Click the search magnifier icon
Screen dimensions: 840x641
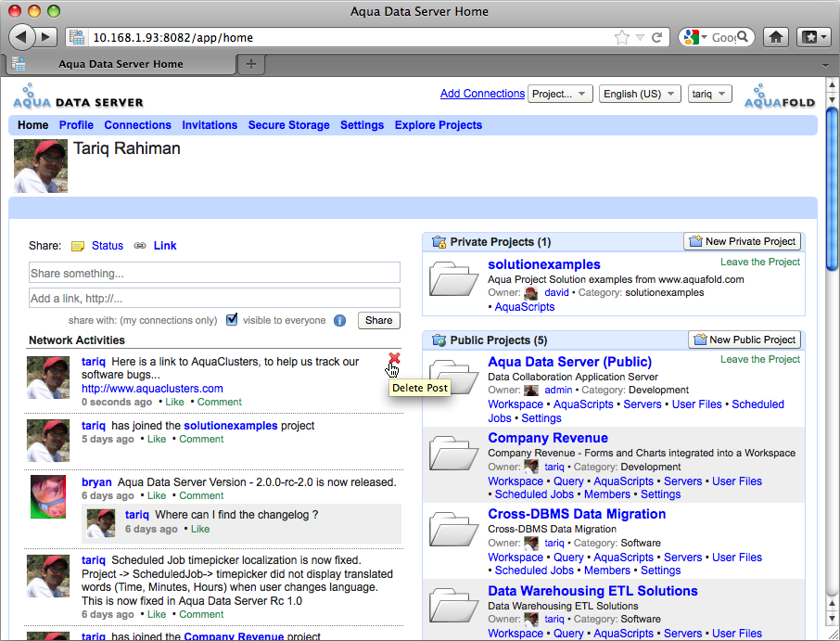click(x=743, y=37)
